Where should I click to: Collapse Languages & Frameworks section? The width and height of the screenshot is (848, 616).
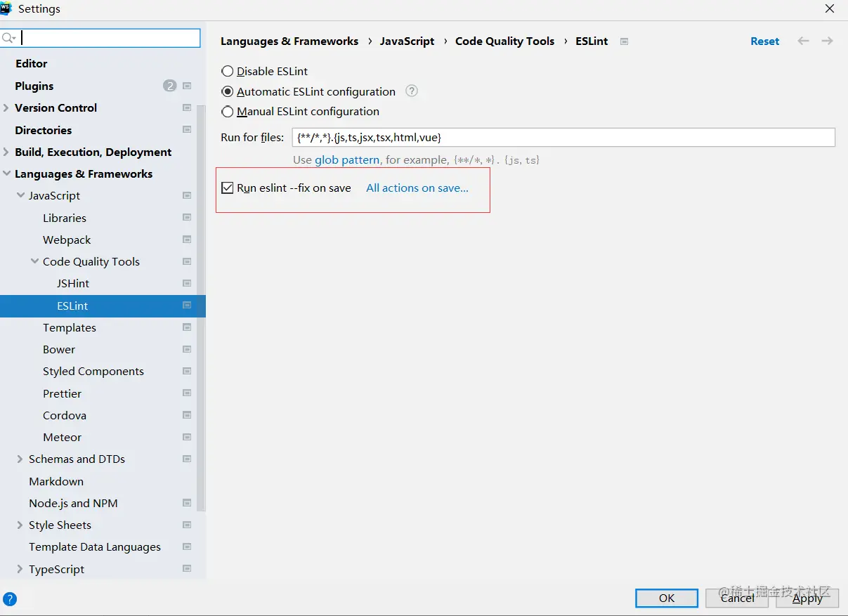6,173
